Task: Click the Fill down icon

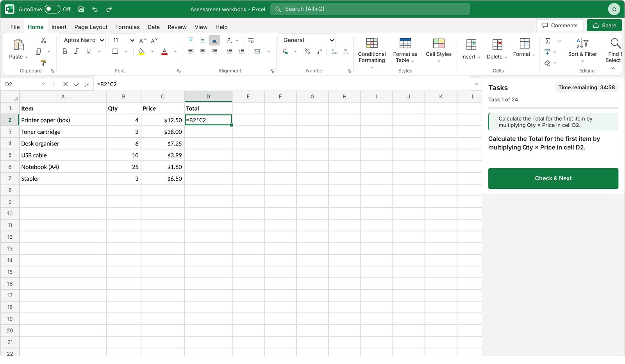Action: (547, 51)
